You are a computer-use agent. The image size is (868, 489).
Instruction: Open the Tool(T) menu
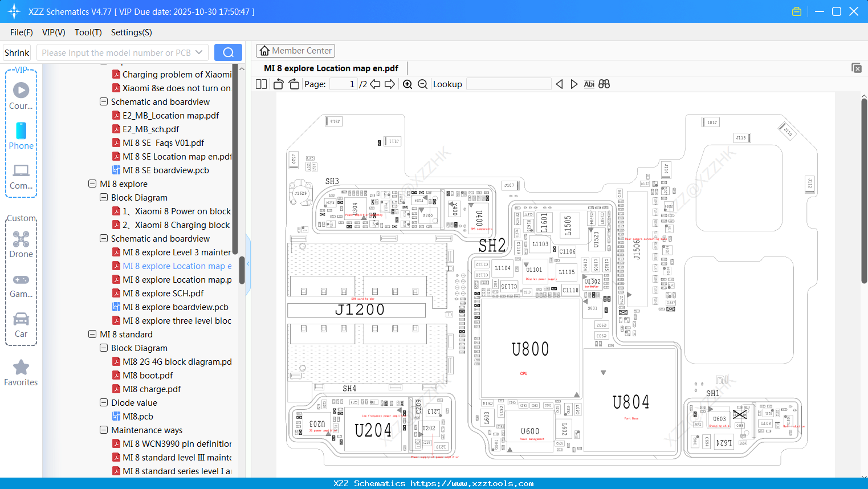tap(88, 32)
